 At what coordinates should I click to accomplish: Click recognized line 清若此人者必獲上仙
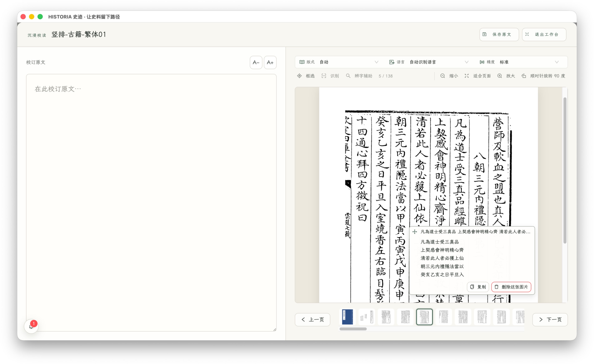tap(442, 258)
